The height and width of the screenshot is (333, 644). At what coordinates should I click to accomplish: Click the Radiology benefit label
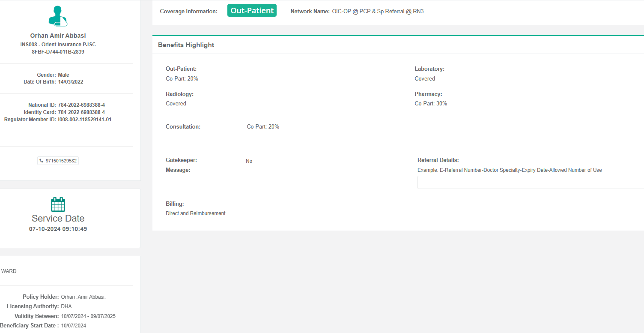tap(179, 94)
